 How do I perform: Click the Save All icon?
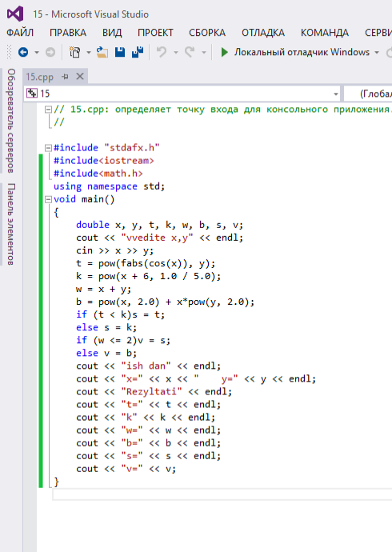click(138, 52)
